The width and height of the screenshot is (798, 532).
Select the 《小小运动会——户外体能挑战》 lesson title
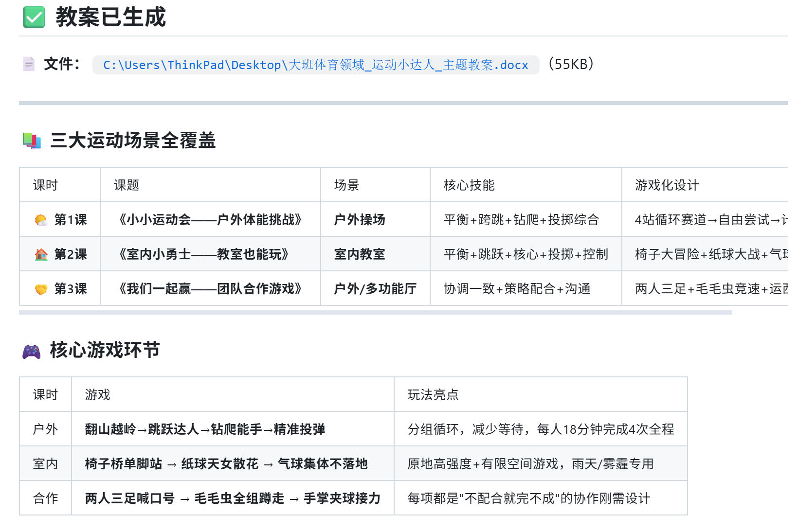coord(210,220)
